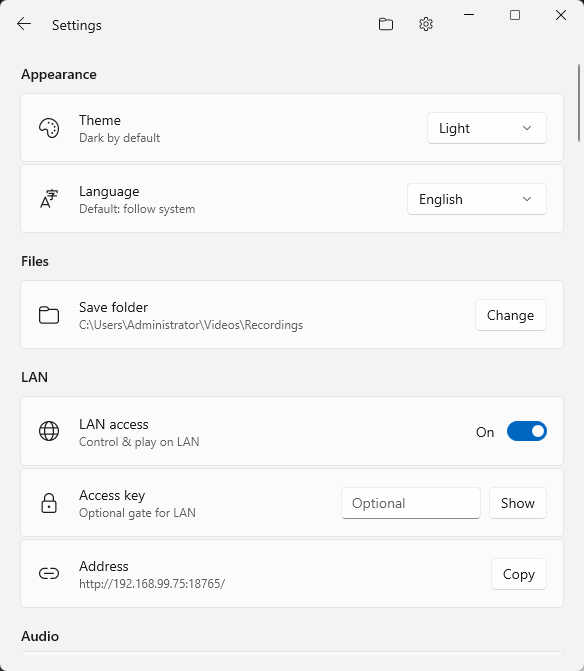
Task: Open recordings folder icon in title bar
Action: (x=386, y=24)
